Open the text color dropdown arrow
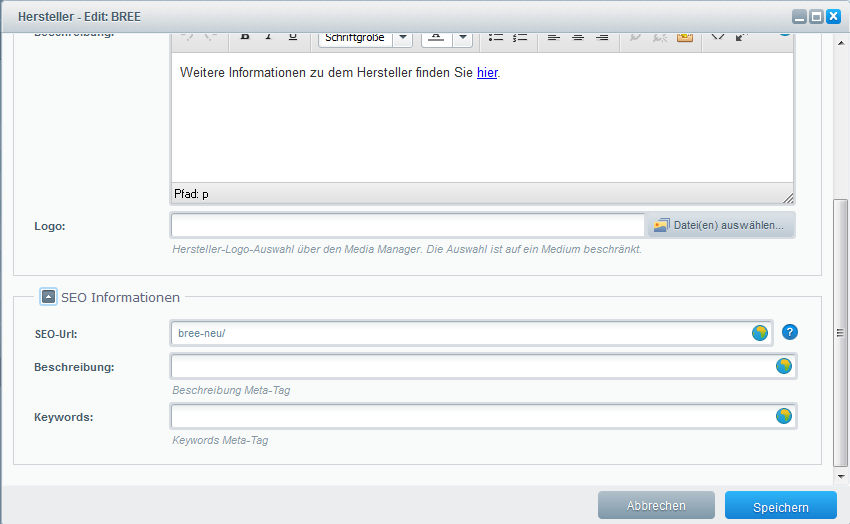 pos(462,38)
